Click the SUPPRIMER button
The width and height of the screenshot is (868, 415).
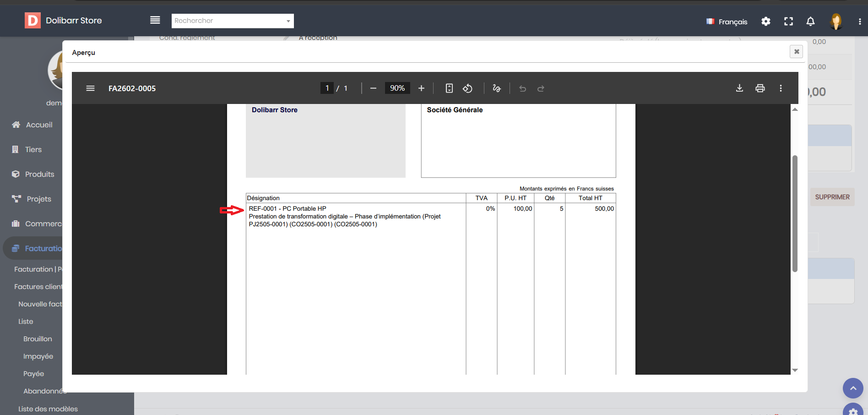tap(832, 197)
